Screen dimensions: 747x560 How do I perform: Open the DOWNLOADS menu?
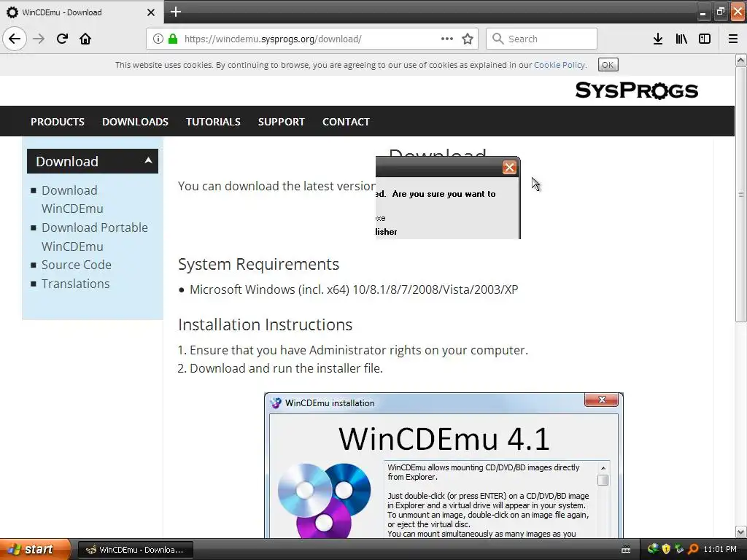coord(135,122)
